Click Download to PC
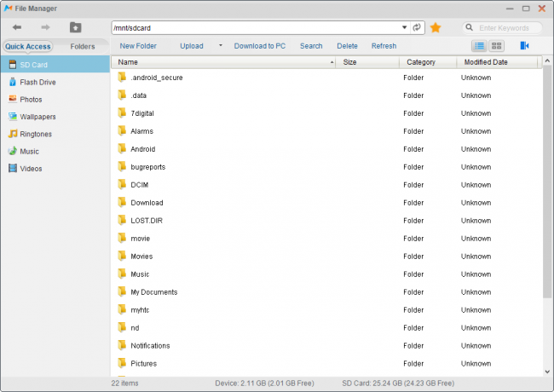The image size is (554, 392). (260, 46)
